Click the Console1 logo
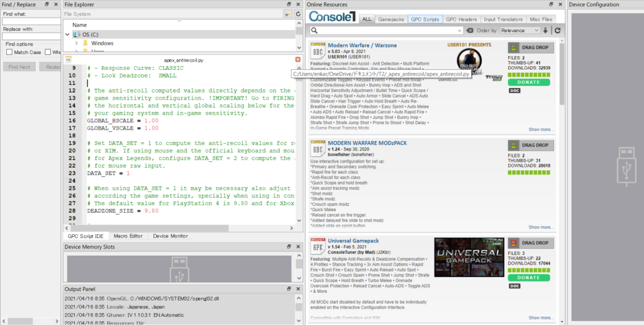The width and height of the screenshot is (644, 325). point(332,16)
